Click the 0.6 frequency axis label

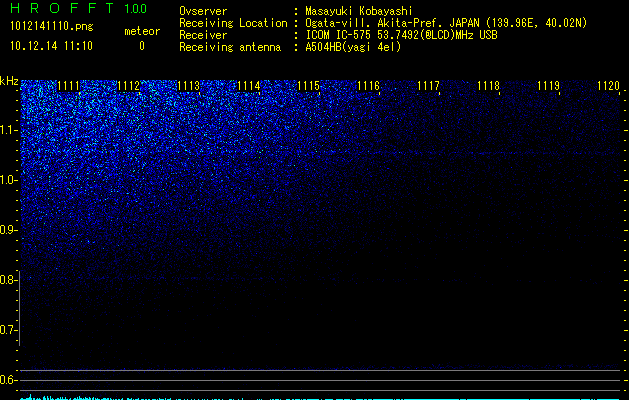[x=8, y=380]
